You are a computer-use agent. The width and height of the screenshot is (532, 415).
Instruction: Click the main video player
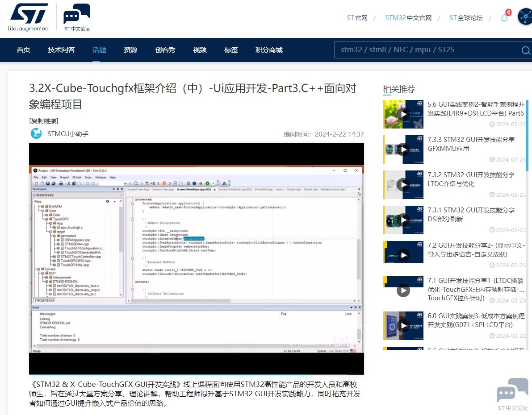click(197, 259)
